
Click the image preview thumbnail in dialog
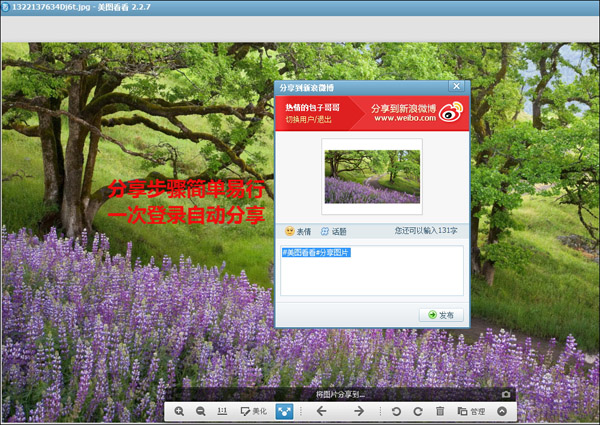tap(372, 176)
